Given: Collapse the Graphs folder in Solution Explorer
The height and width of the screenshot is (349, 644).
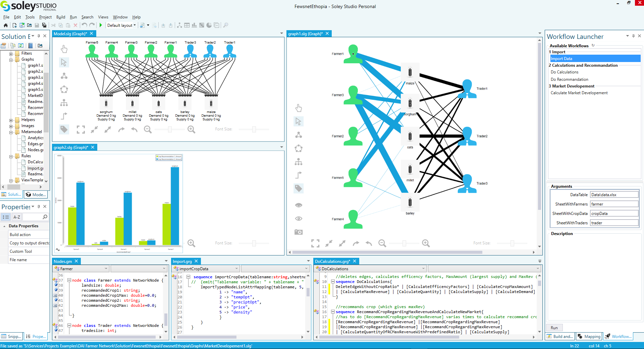Looking at the screenshot, I should [x=11, y=60].
